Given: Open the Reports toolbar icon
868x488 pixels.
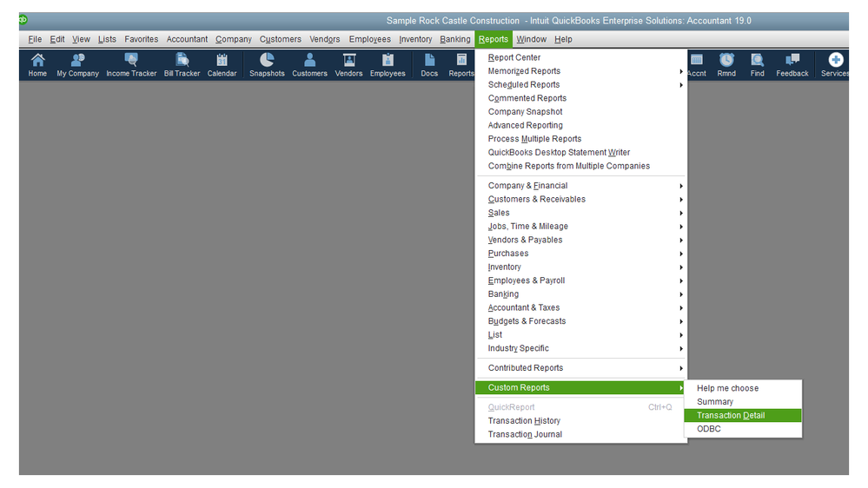Looking at the screenshot, I should 461,65.
